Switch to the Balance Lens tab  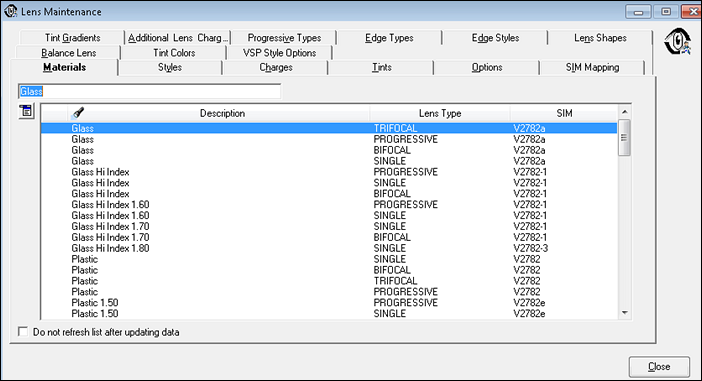(68, 53)
